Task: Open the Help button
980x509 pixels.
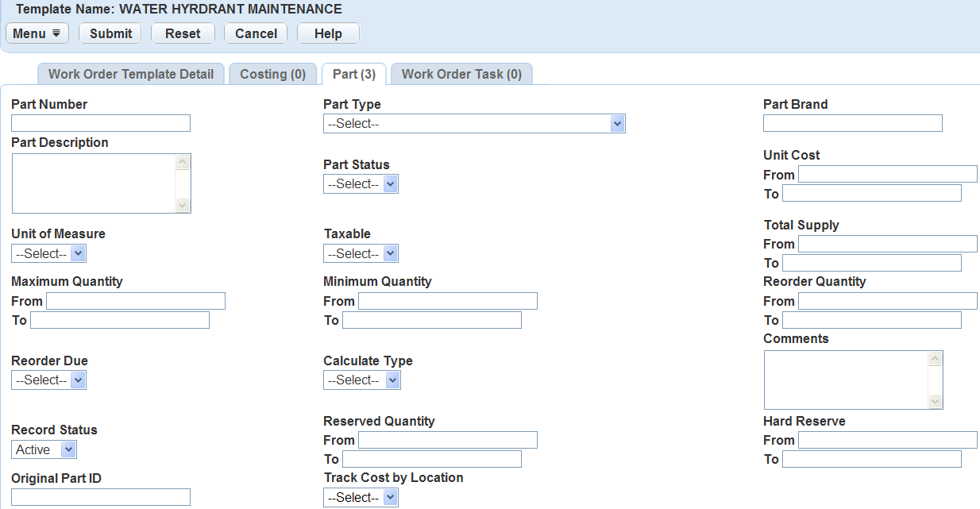Action: pyautogui.click(x=328, y=33)
